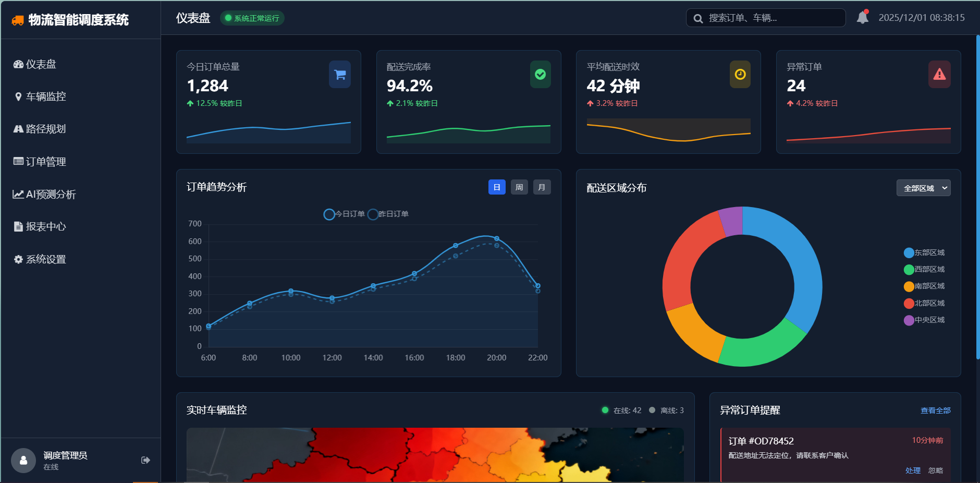The image size is (980, 483).
Task: Click 处理 for order #OD78452
Action: point(912,470)
